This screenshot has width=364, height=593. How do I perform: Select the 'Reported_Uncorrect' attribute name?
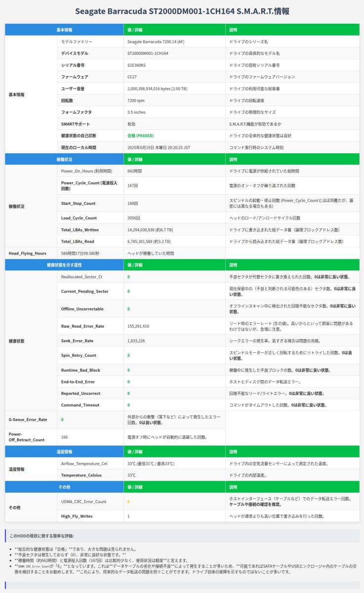80,393
